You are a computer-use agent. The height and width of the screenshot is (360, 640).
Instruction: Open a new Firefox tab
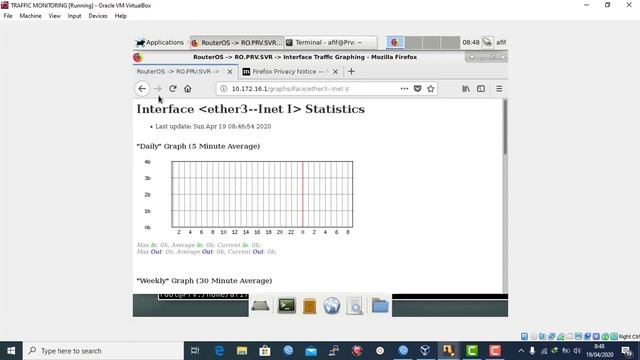pyautogui.click(x=351, y=71)
